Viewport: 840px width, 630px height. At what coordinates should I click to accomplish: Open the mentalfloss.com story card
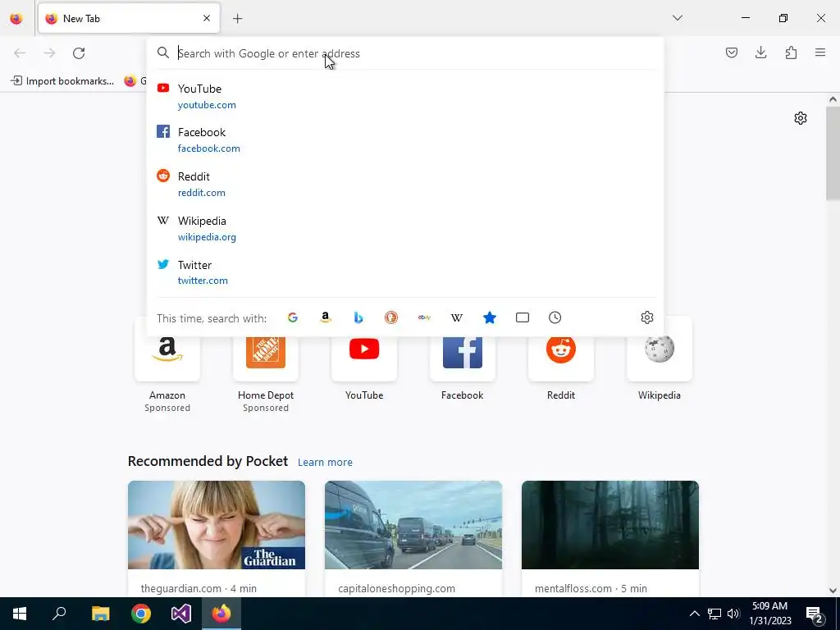point(610,538)
